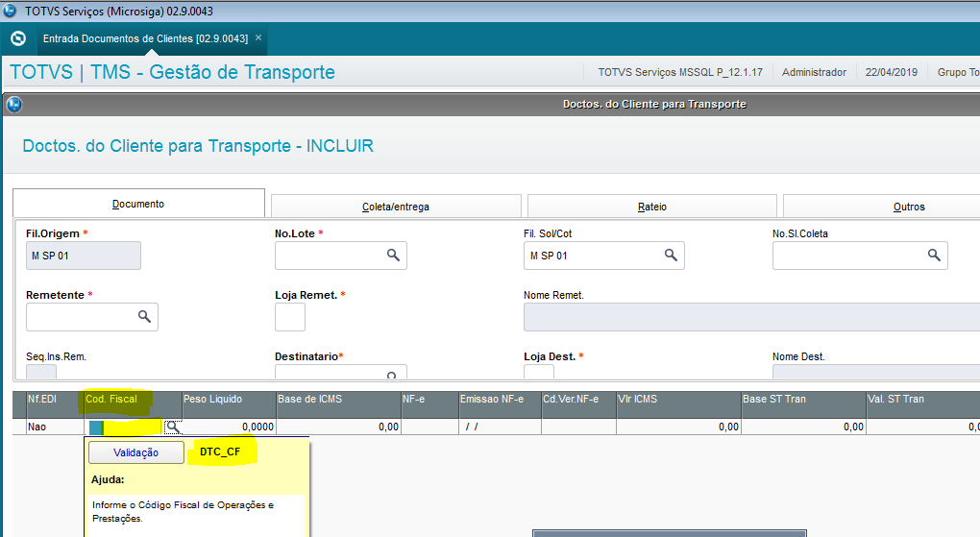The height and width of the screenshot is (537, 980).
Task: Click into the Fil.Origem field
Action: [x=84, y=256]
